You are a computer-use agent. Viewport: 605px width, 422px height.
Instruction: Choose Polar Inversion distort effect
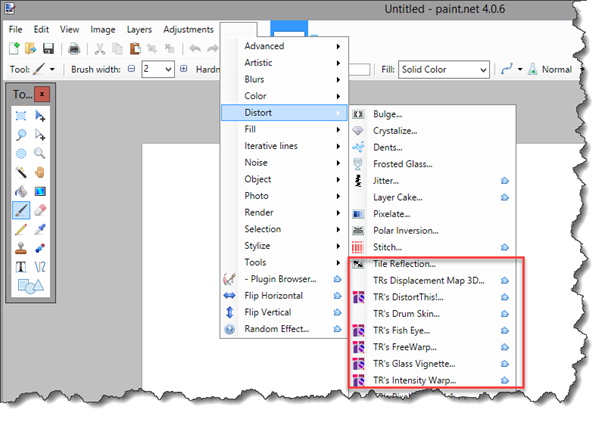tap(432, 231)
